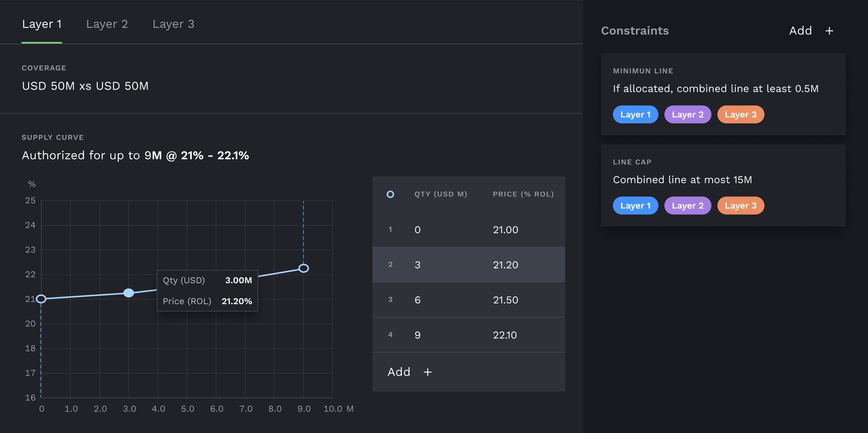The height and width of the screenshot is (433, 868).
Task: Open the Layer 1 tab
Action: click(x=42, y=24)
